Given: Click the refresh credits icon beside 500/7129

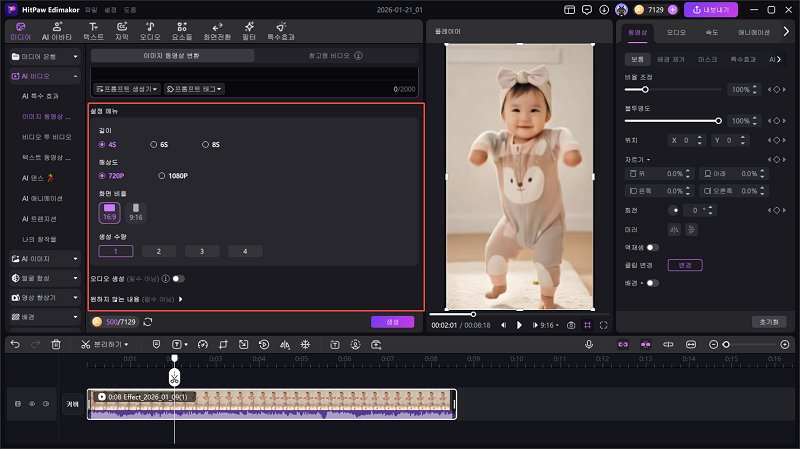Looking at the screenshot, I should (148, 322).
